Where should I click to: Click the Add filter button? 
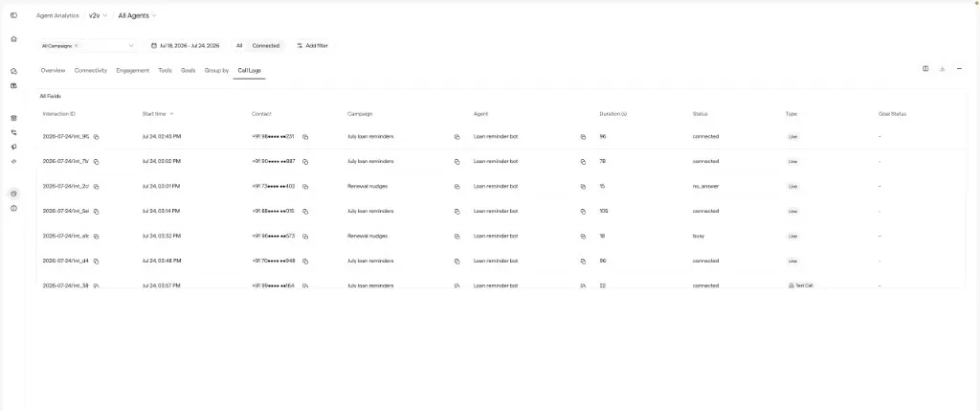click(312, 46)
